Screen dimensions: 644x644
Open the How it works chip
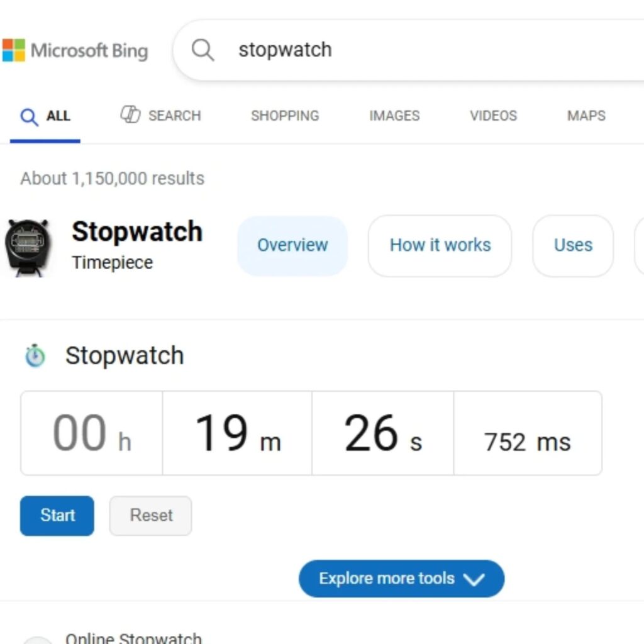(x=440, y=245)
